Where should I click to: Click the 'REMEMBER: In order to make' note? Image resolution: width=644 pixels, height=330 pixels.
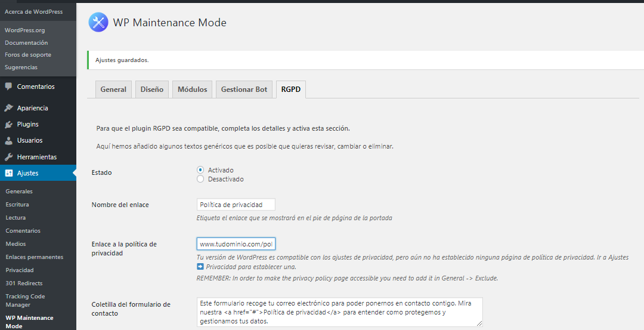tap(347, 278)
